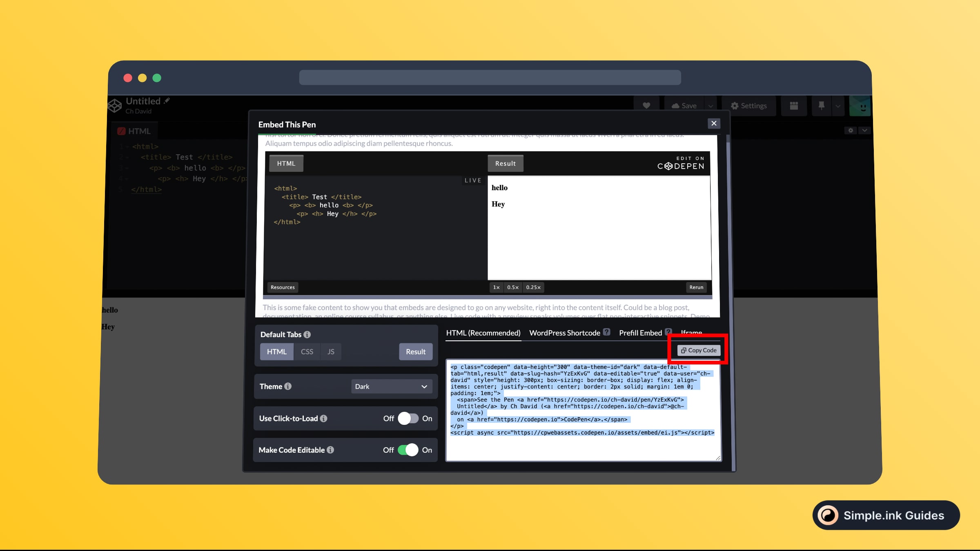The image size is (980, 551).
Task: Toggle CSS default tab
Action: coord(307,351)
